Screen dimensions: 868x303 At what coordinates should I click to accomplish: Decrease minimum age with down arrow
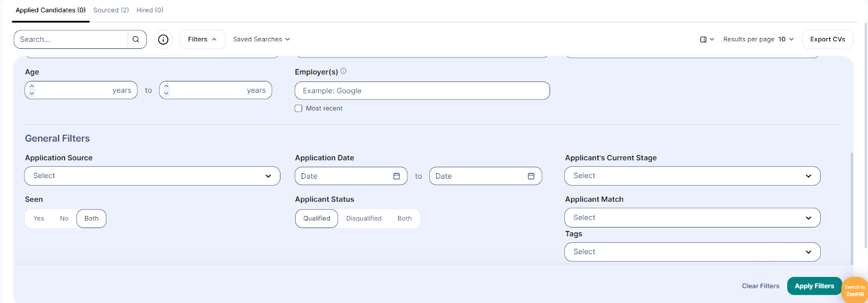[32, 94]
